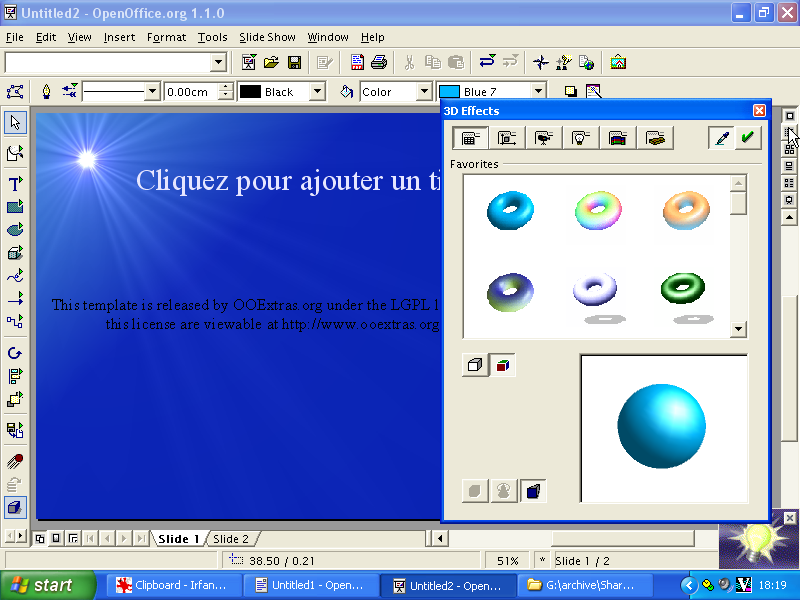
Task: Click the Rectangle drawing tool
Action: click(x=15, y=207)
